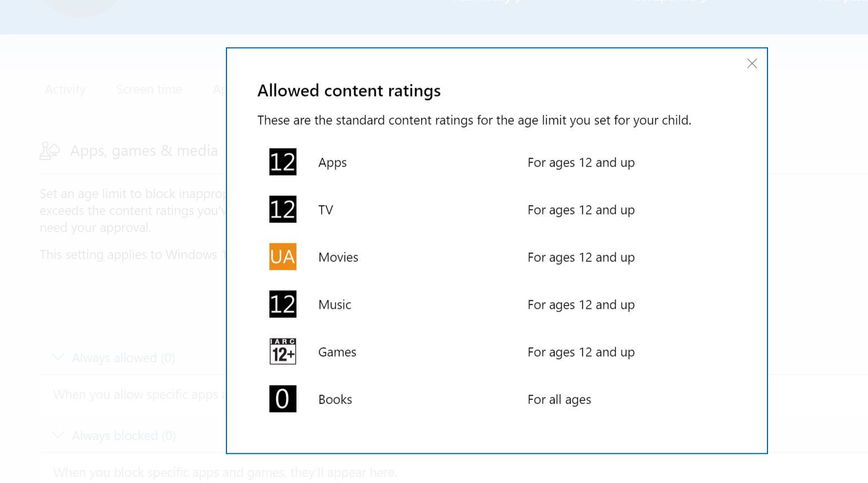Open the Activity tab
Screen dimensions: 868x483
click(x=66, y=90)
